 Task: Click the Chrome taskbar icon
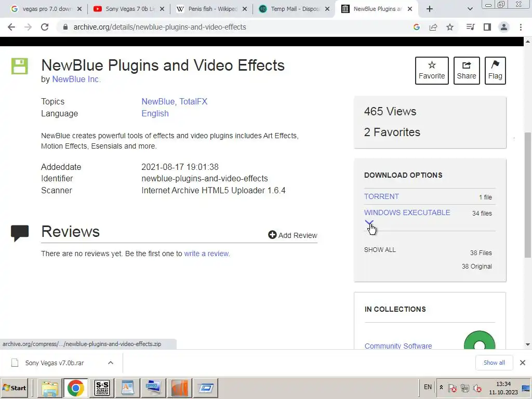pos(75,388)
